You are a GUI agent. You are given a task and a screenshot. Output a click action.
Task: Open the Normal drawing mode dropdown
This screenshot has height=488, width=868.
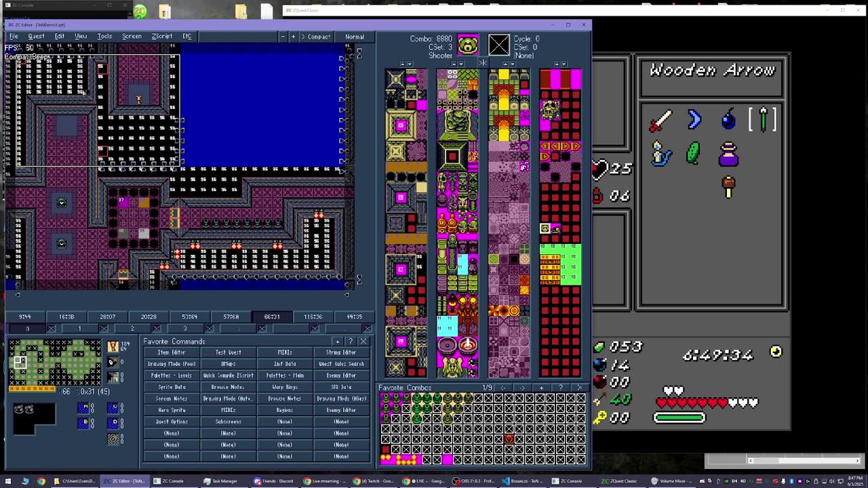point(355,37)
